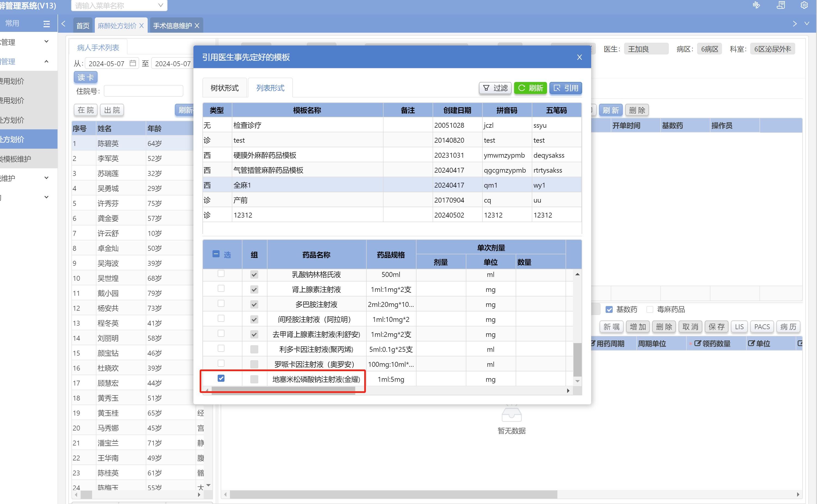Open the settings gear icon
This screenshot has height=504, width=817.
pyautogui.click(x=804, y=5)
